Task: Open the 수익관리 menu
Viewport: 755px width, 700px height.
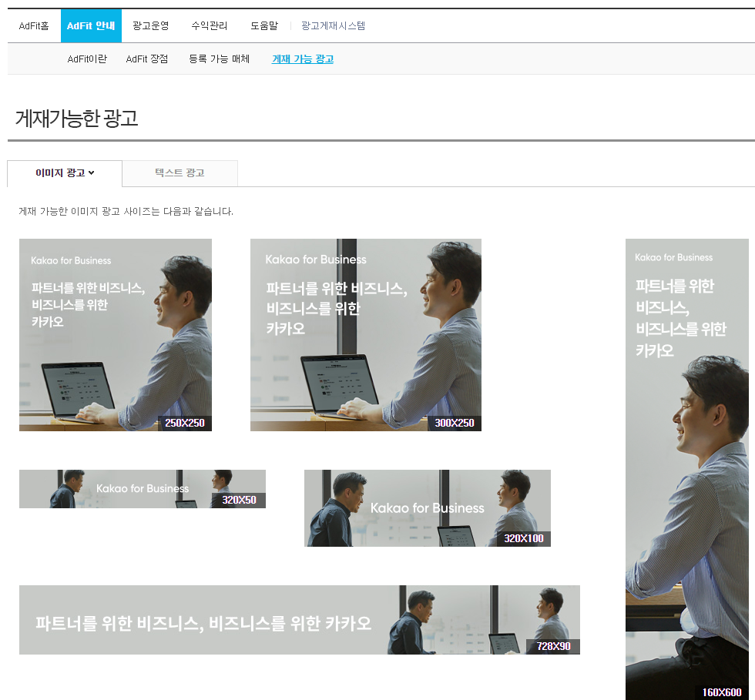Action: pyautogui.click(x=210, y=26)
